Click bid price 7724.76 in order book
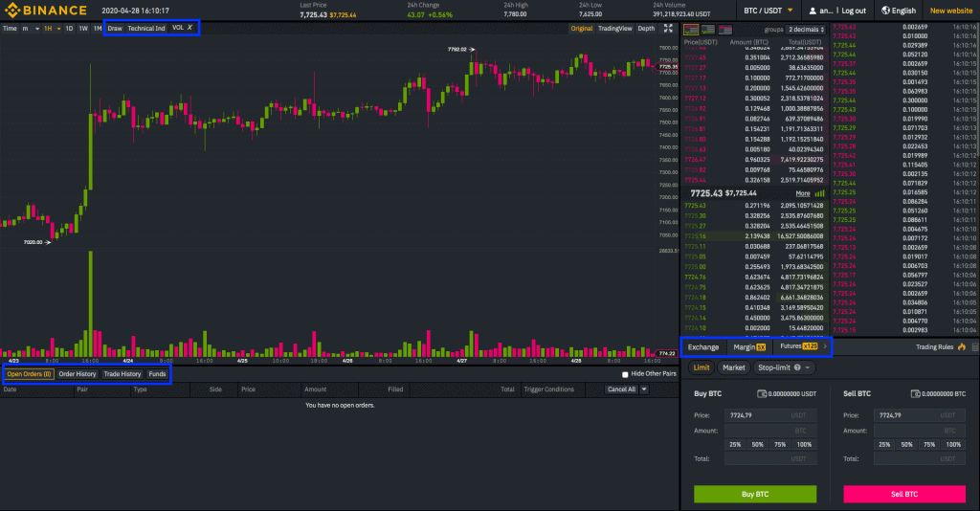980x511 pixels. 695,277
